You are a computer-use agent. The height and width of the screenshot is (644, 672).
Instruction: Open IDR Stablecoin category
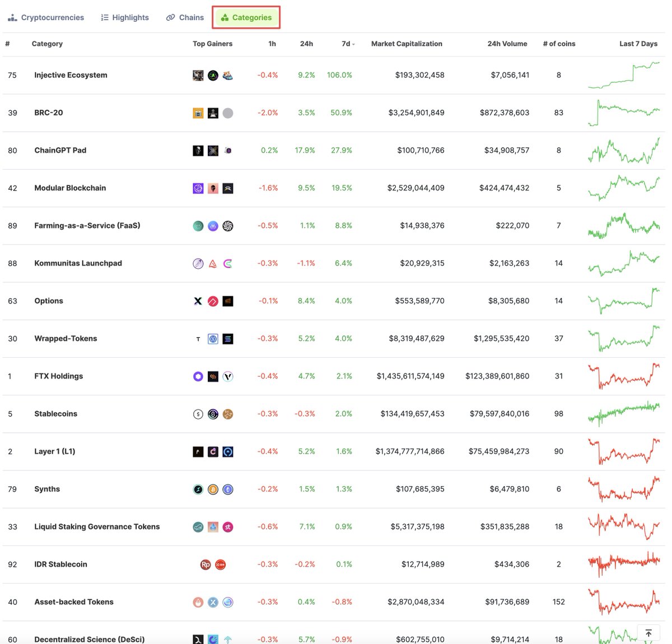[60, 564]
